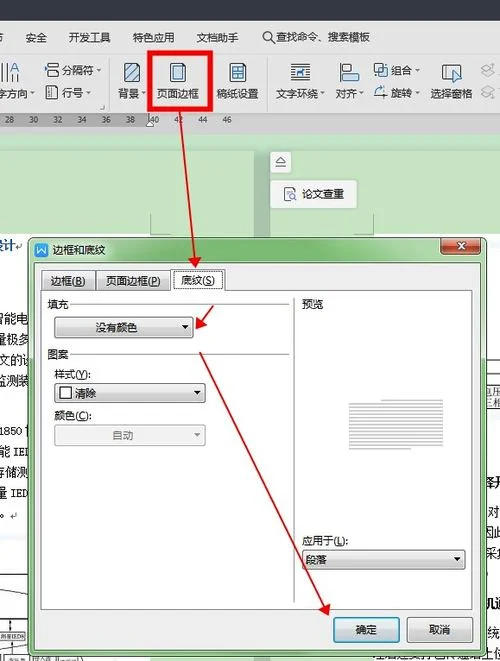Click the page setup dialog launcher corner

pyautogui.click(x=102, y=107)
